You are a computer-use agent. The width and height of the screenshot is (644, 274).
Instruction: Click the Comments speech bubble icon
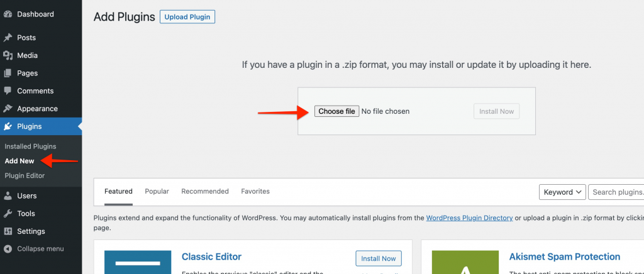(x=8, y=90)
